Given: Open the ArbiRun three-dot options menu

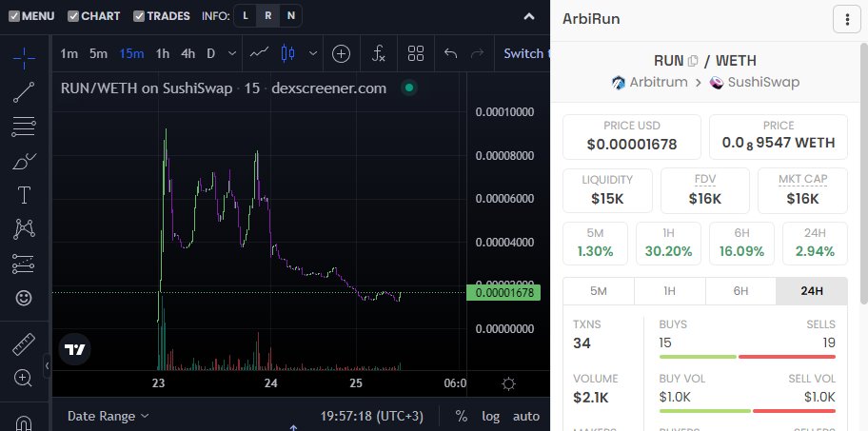Looking at the screenshot, I should pos(847,19).
